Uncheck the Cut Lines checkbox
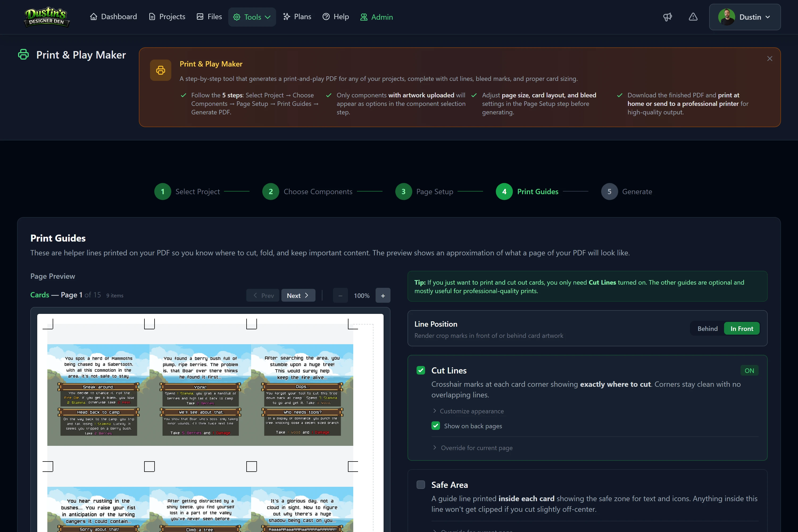Screen dimensions: 798x532 pos(421,370)
